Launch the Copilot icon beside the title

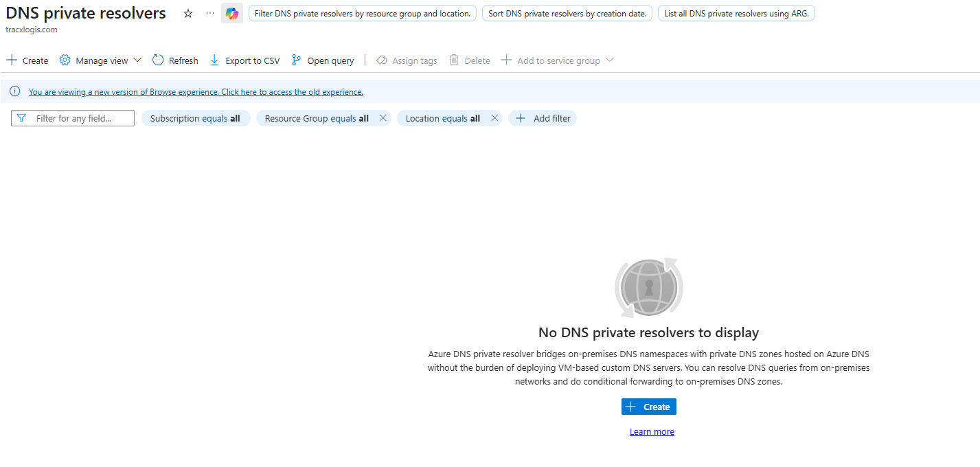232,14
